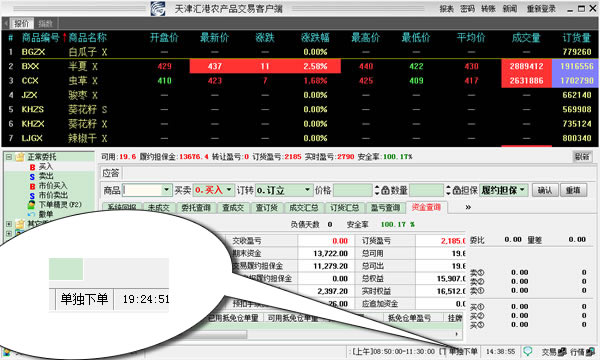Show more tabs with the » chevron
600x360 pixels.
click(x=468, y=207)
